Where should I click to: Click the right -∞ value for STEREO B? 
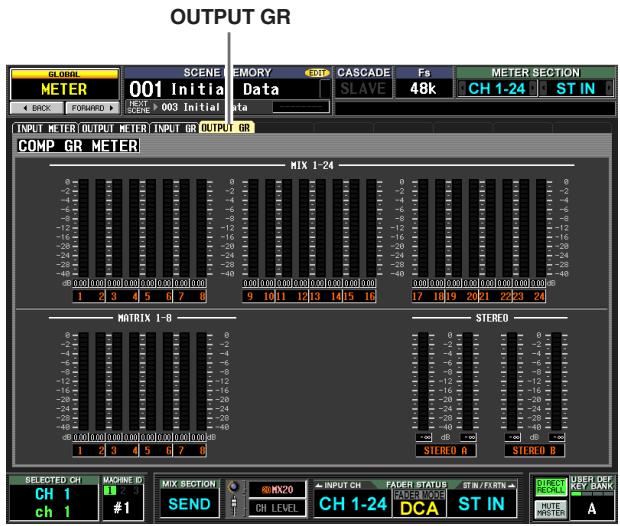tap(557, 437)
